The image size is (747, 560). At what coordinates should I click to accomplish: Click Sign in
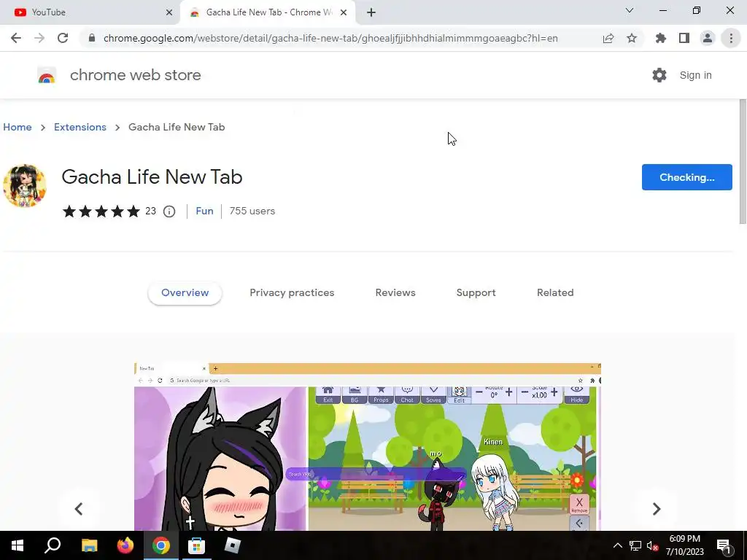(x=695, y=75)
